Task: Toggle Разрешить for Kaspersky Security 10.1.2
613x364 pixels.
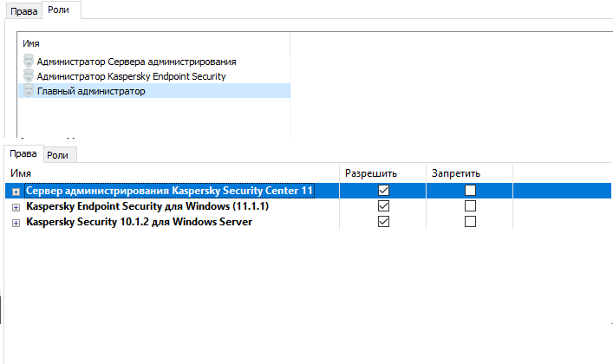Action: click(383, 222)
